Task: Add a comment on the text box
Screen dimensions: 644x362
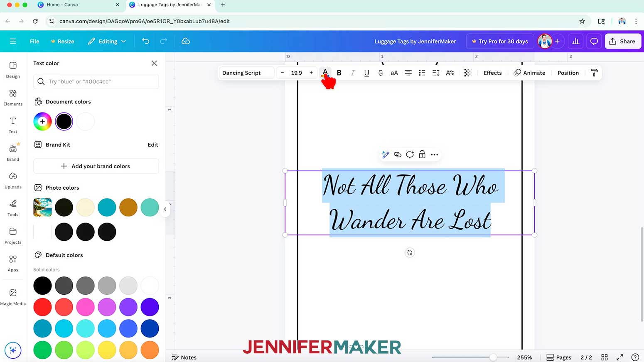Action: click(x=410, y=154)
